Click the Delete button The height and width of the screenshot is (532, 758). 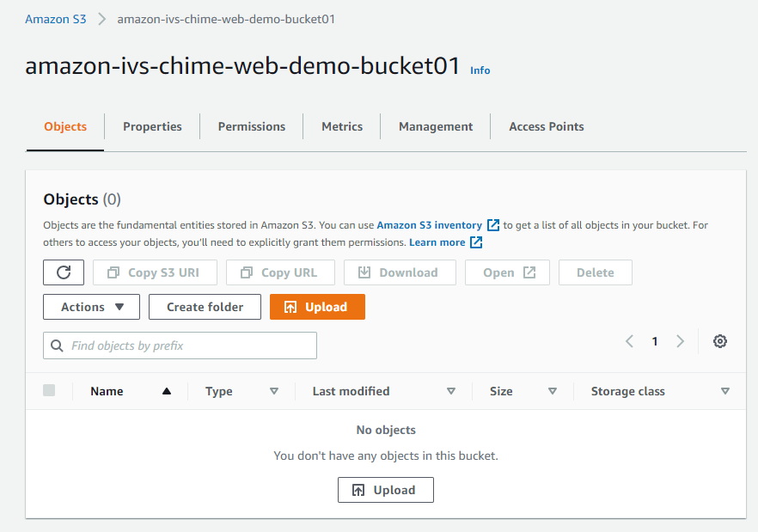point(595,272)
